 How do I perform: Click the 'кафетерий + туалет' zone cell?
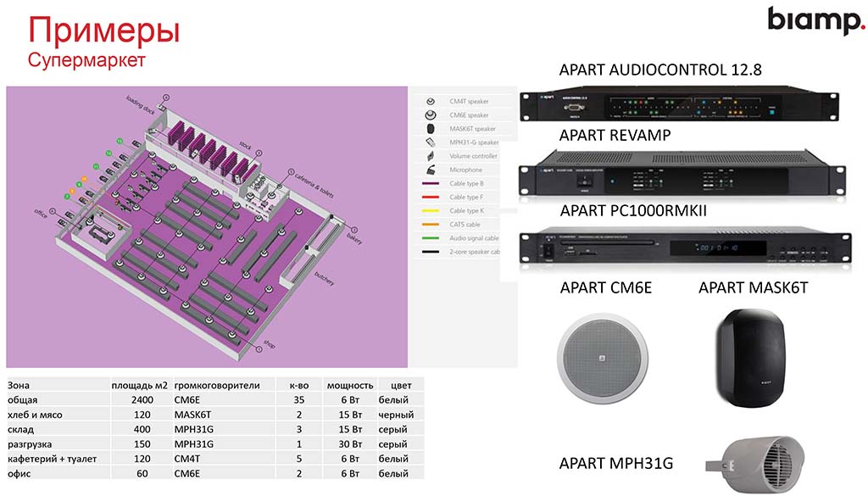pos(52,459)
